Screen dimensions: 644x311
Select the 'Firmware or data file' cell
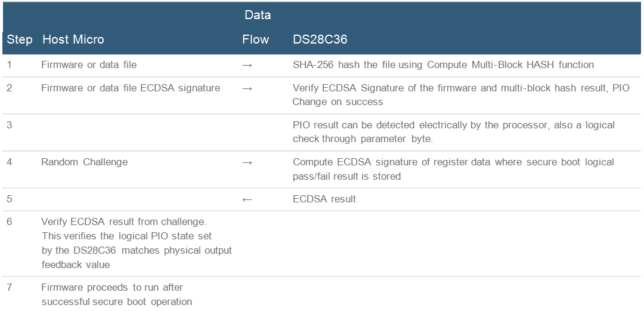coord(89,64)
